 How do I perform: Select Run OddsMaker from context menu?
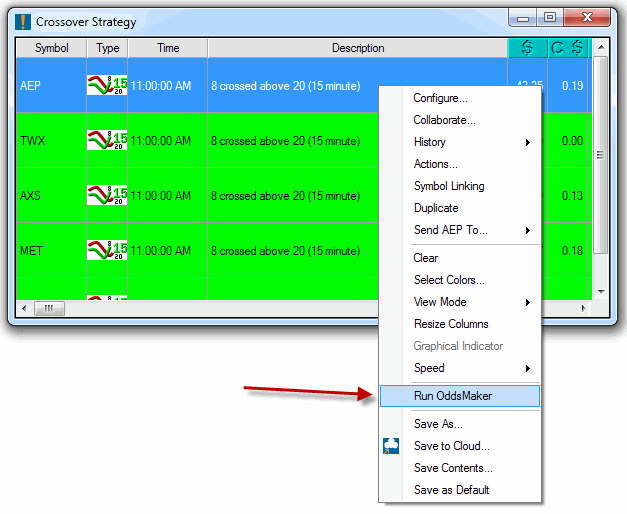coord(453,396)
